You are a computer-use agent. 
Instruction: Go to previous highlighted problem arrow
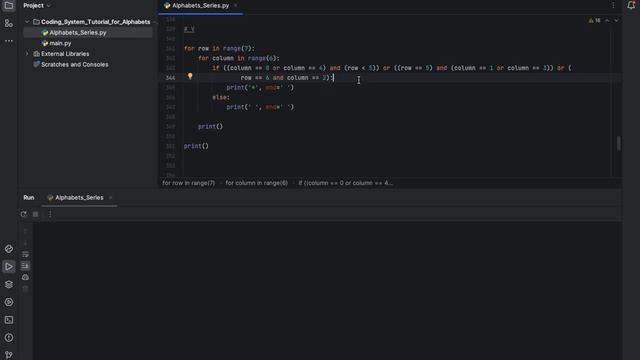coord(607,20)
